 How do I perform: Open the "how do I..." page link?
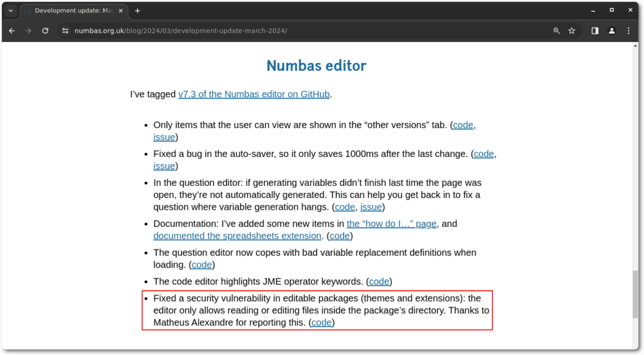click(392, 224)
